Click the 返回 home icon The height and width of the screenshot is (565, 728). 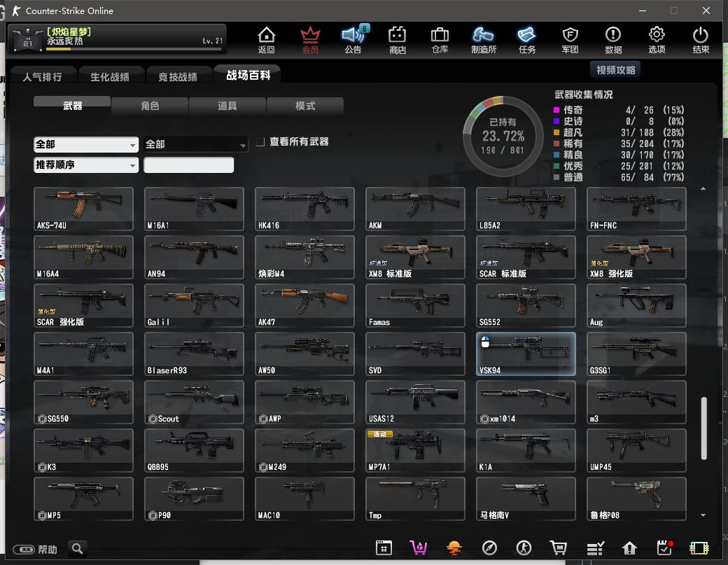point(266,40)
